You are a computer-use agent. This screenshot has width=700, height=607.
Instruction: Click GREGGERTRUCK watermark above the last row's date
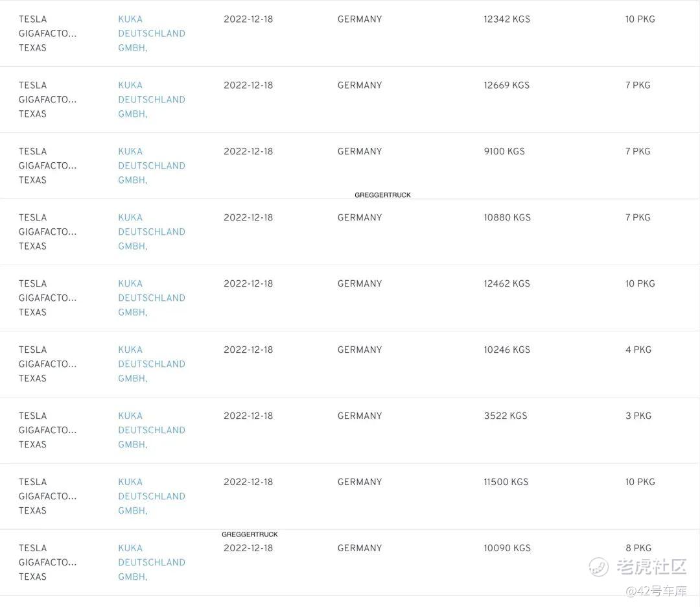point(250,534)
